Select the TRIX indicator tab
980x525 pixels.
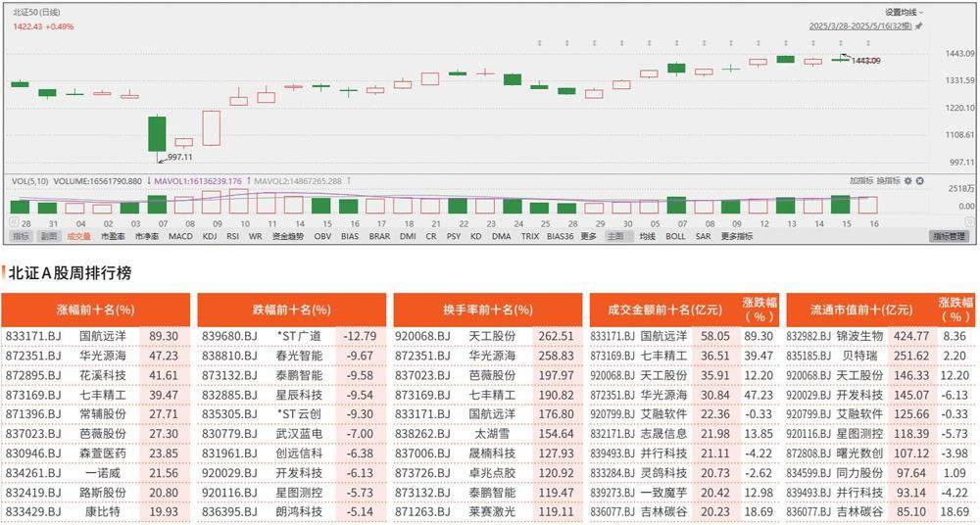tap(529, 236)
